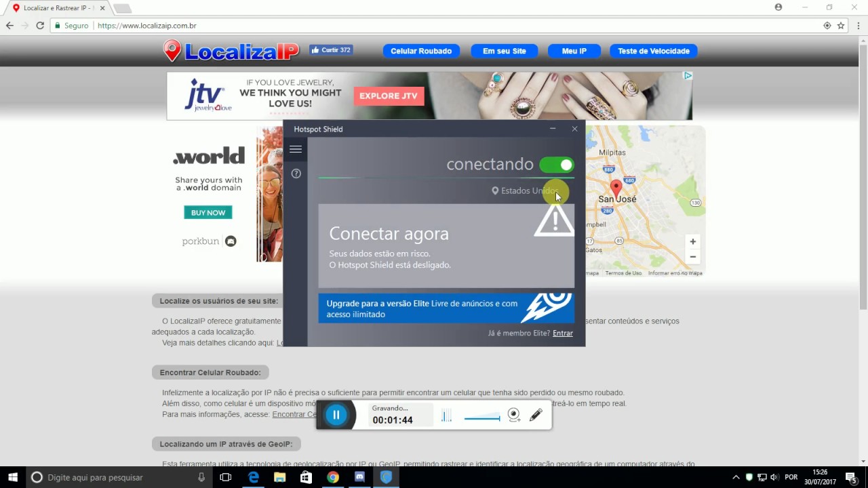Screen dimensions: 868x488
Task: Open a new browser tab
Action: (x=122, y=8)
